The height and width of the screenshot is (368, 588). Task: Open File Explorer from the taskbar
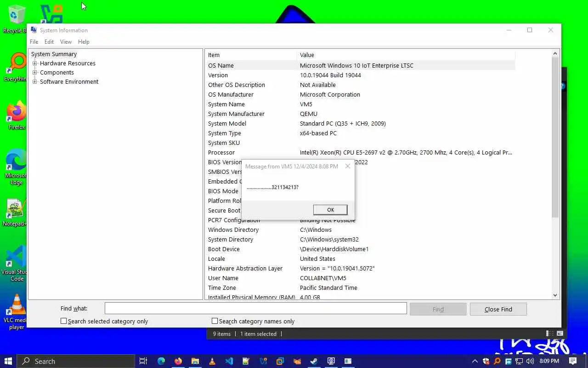point(195,361)
